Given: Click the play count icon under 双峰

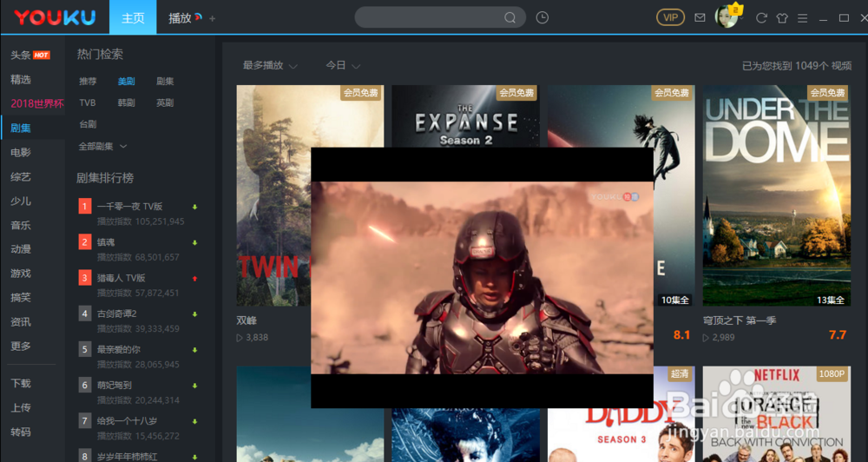Looking at the screenshot, I should (240, 337).
